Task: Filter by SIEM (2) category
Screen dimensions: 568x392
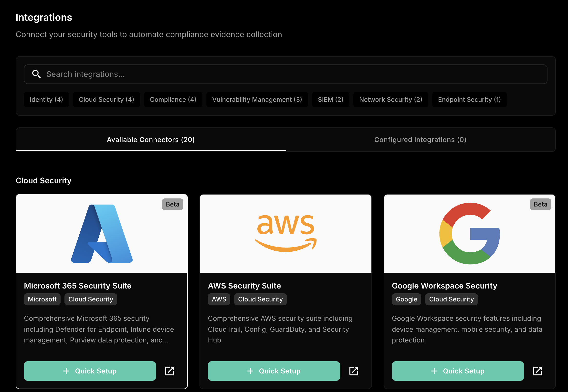Action: 330,100
